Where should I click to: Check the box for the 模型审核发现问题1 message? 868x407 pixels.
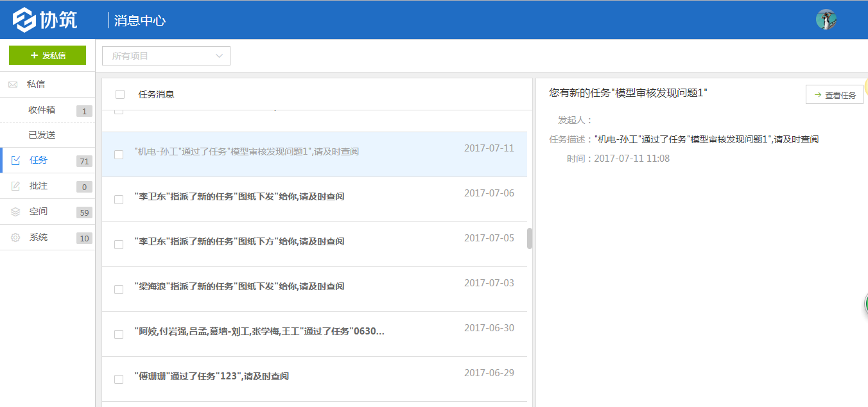tap(118, 155)
